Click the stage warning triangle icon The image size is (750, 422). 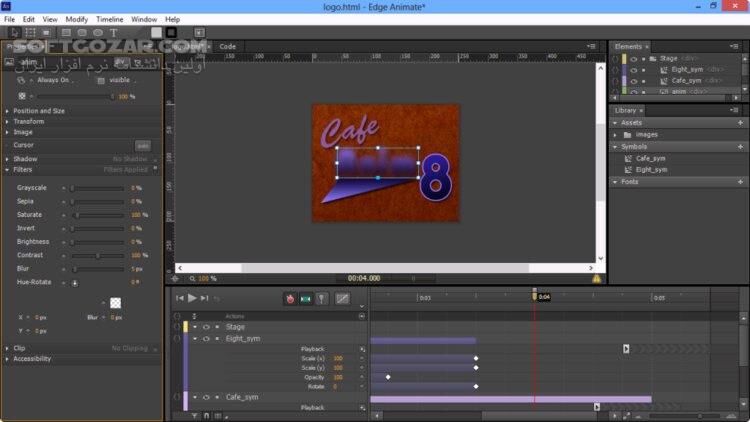point(596,278)
